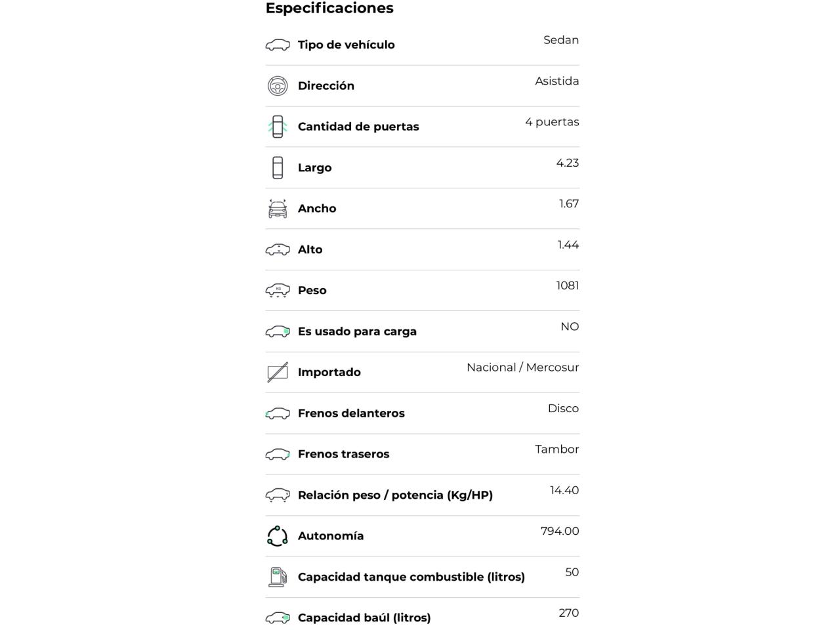Click the Frenos delanteros label
The width and height of the screenshot is (840, 630).
[x=351, y=413]
